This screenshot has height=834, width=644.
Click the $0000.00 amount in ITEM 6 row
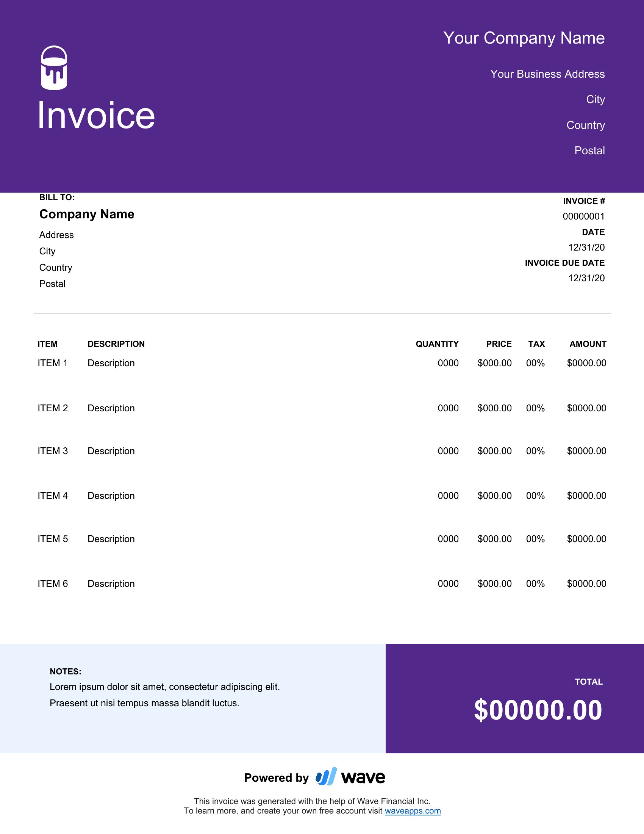[x=586, y=583]
